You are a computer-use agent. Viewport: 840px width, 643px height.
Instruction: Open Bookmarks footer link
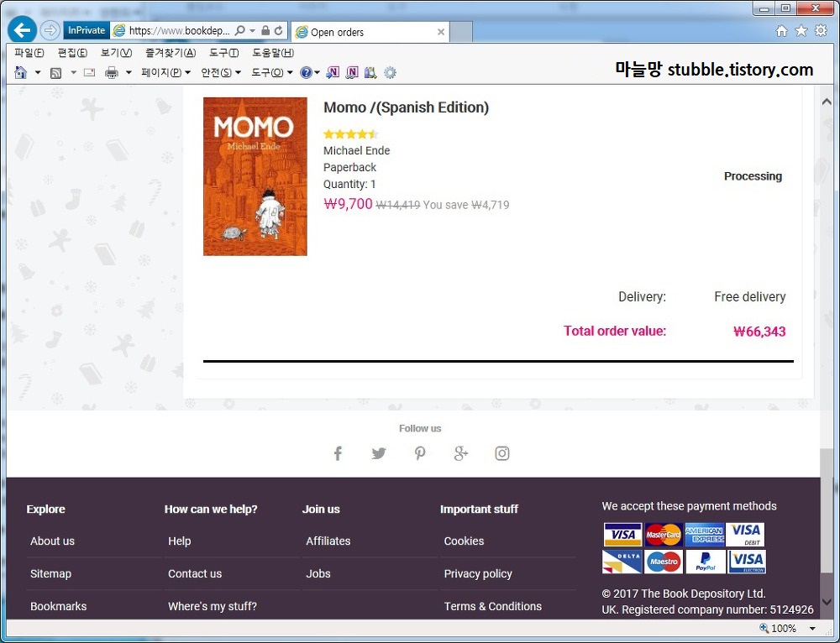(x=58, y=606)
